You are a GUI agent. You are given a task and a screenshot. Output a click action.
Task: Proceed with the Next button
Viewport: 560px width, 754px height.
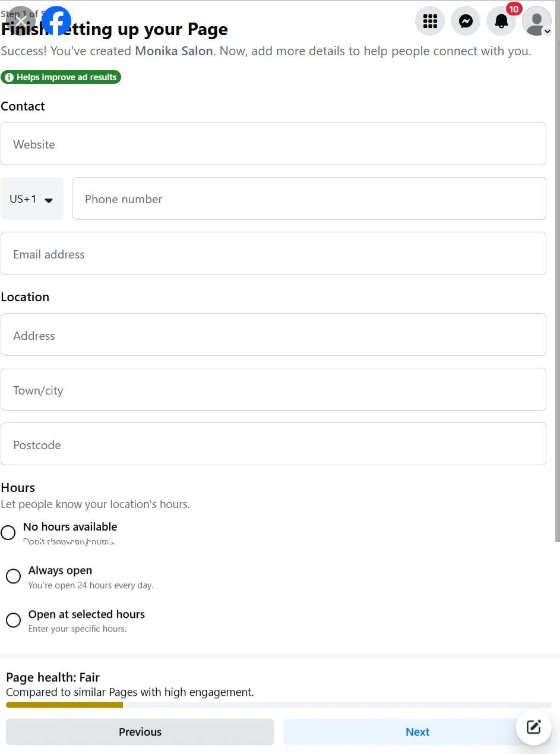[x=417, y=731]
